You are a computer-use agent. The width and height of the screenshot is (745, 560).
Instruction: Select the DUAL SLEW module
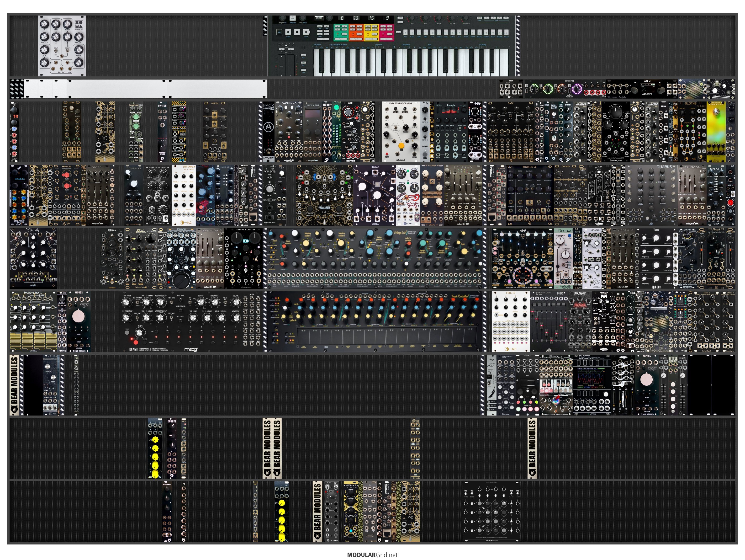[x=554, y=132]
